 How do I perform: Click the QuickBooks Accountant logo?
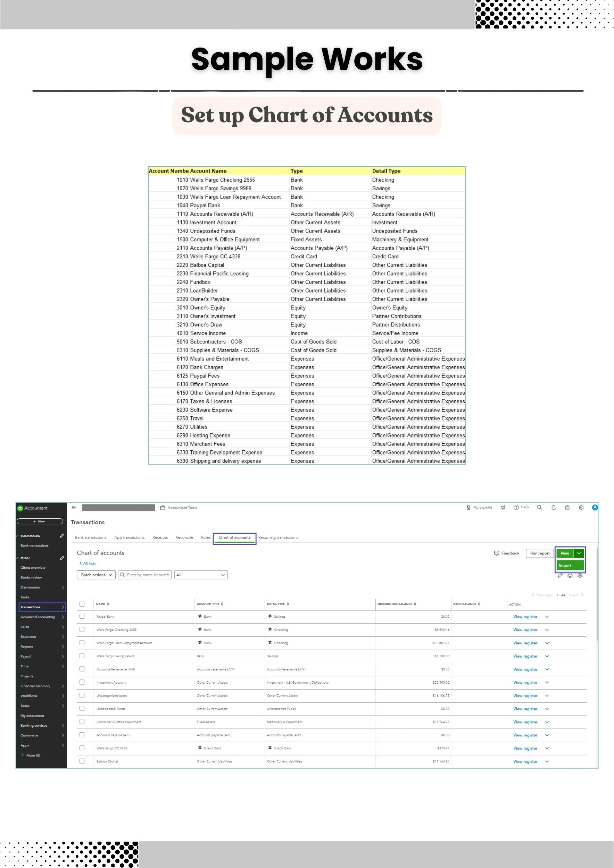coord(33,508)
